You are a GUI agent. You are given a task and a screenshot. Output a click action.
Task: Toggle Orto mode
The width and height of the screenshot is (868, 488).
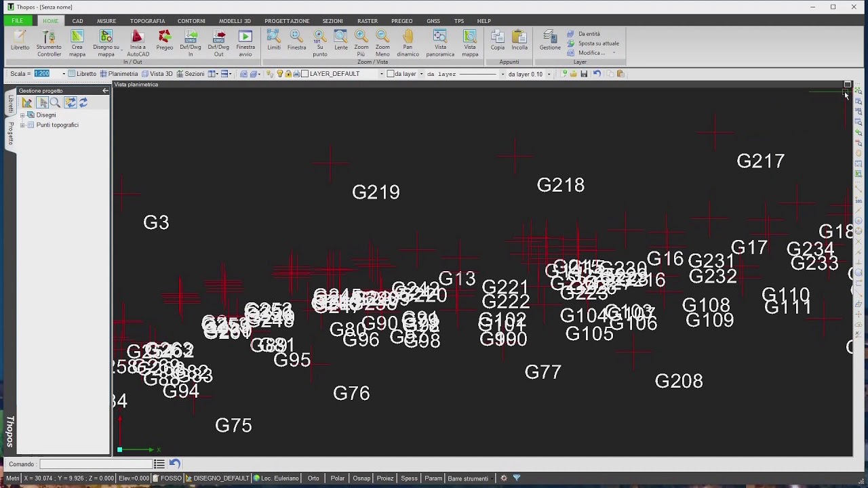313,478
